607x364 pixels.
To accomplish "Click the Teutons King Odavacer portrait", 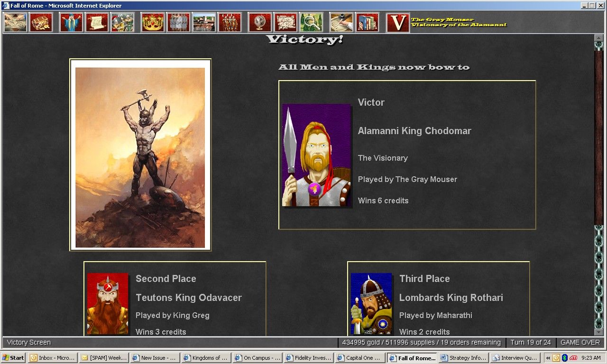I will (x=108, y=303).
